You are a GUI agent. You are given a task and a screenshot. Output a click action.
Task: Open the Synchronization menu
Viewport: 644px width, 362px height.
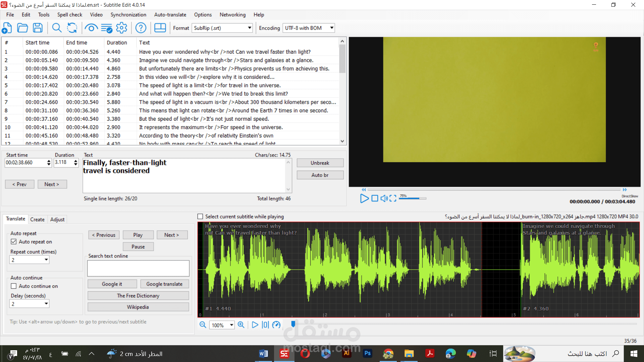click(x=128, y=14)
